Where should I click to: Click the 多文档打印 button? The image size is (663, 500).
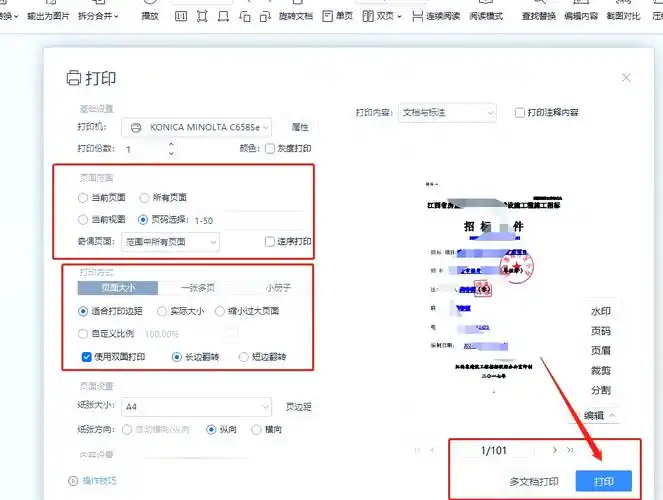click(534, 481)
